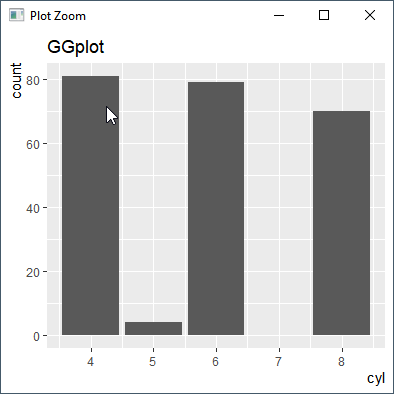The width and height of the screenshot is (394, 394).
Task: Click the x-axis tick label 7
Action: tap(278, 362)
